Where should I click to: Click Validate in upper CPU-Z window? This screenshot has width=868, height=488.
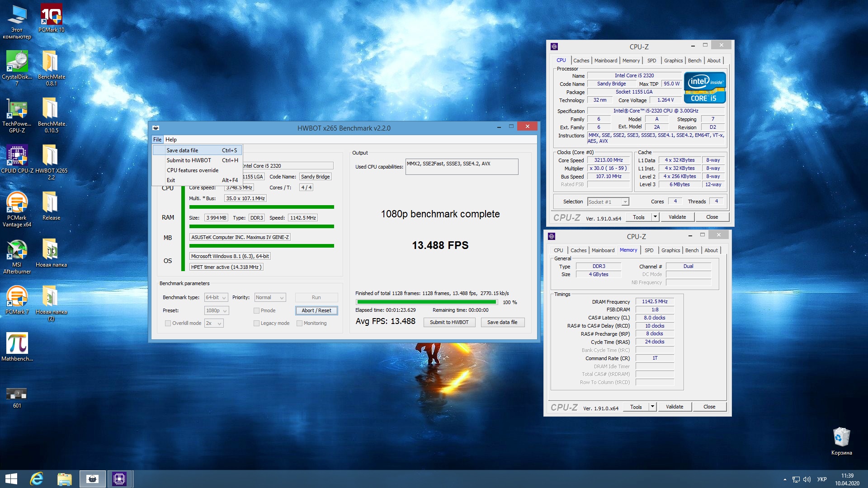click(x=677, y=217)
